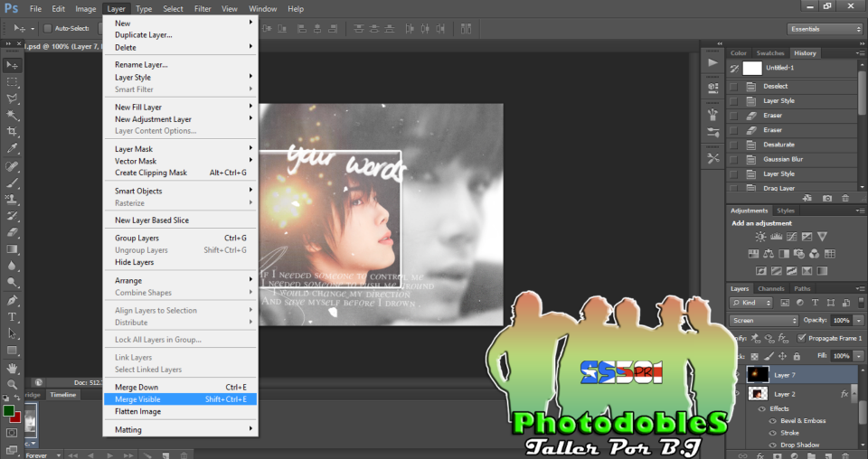Switch to the Styles tab
The width and height of the screenshot is (868, 459).
coord(785,211)
